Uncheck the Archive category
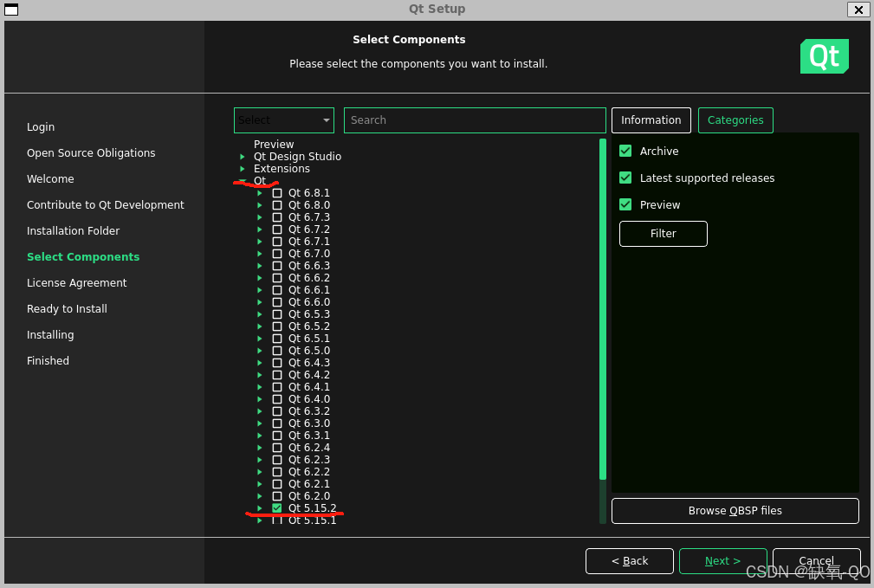Viewport: 874px width, 588px height. [x=625, y=151]
